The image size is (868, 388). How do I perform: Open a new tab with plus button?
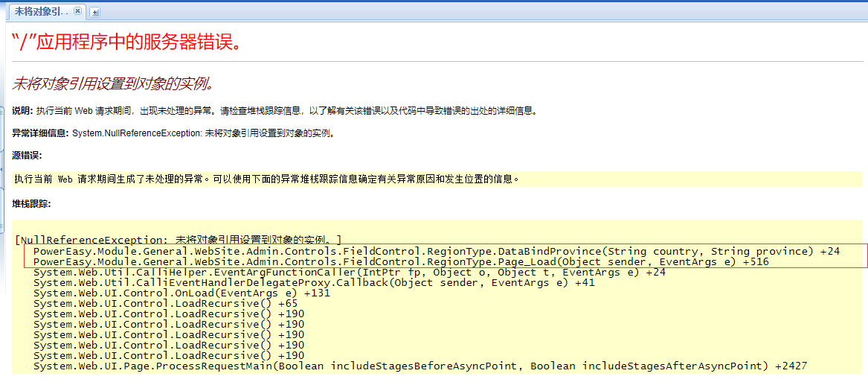point(95,12)
